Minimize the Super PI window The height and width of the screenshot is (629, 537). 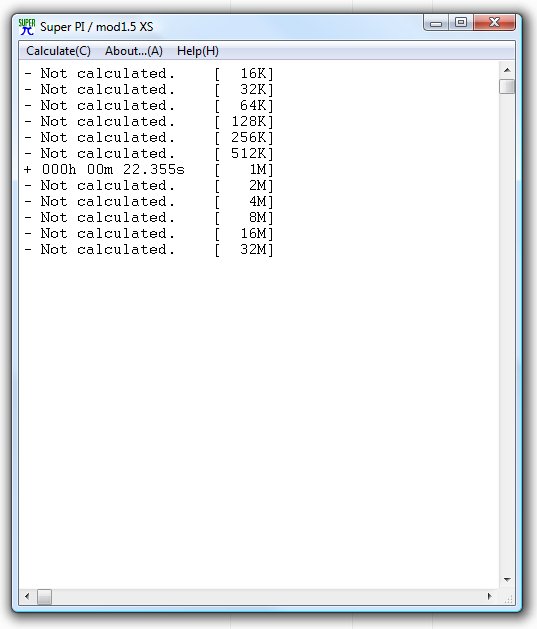pos(436,23)
